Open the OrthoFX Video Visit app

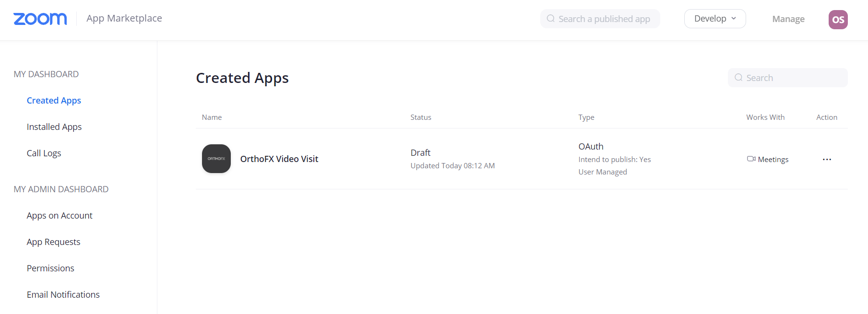click(279, 159)
